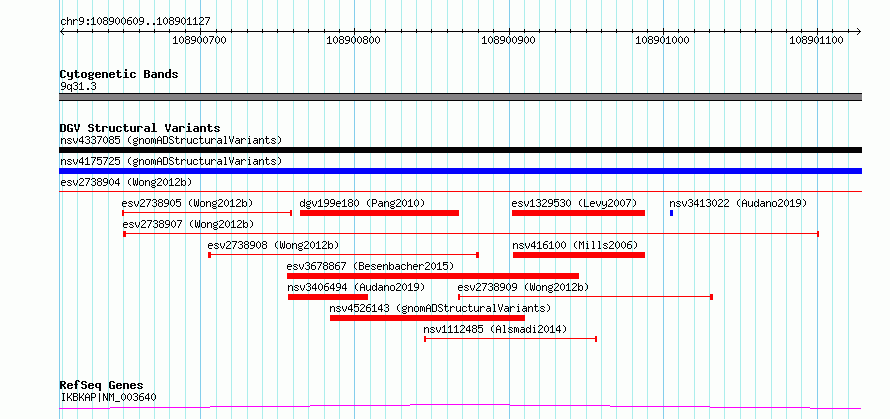This screenshot has height=419, width=890.
Task: Click the Cytogenetic Bands track title
Action: 119,74
